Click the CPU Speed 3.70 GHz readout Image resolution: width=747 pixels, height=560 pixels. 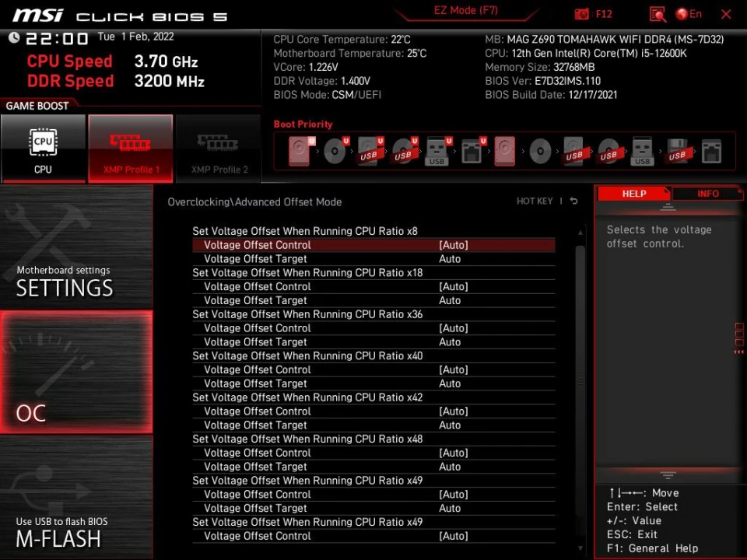click(x=112, y=61)
